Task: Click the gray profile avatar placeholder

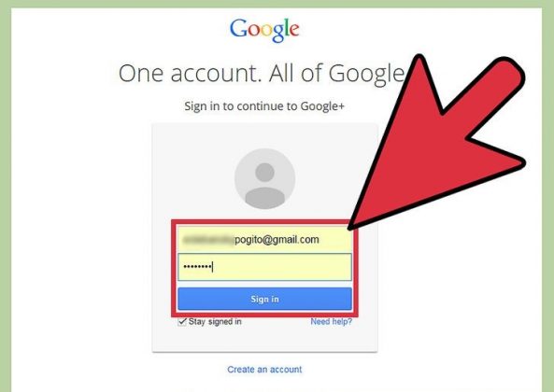Action: [x=265, y=178]
